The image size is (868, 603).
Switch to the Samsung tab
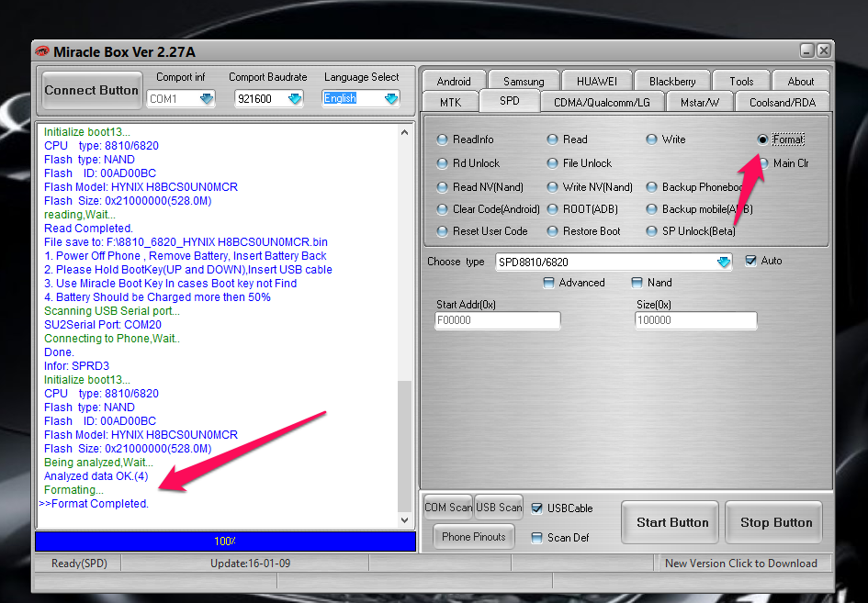tap(524, 82)
